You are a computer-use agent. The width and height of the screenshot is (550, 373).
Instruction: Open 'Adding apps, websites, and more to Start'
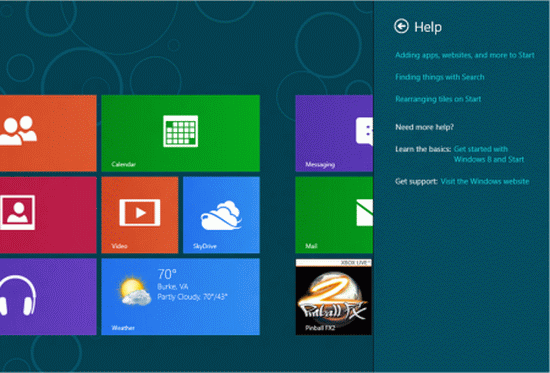[x=465, y=55]
